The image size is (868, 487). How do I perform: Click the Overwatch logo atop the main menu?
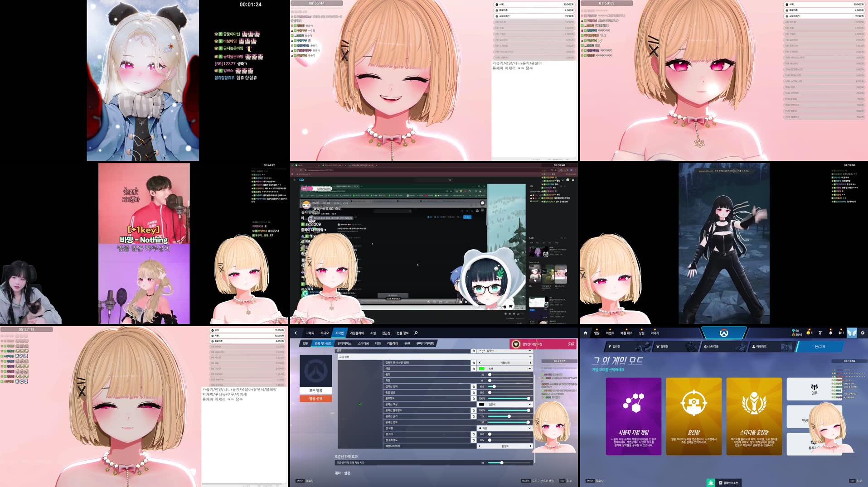point(724,333)
